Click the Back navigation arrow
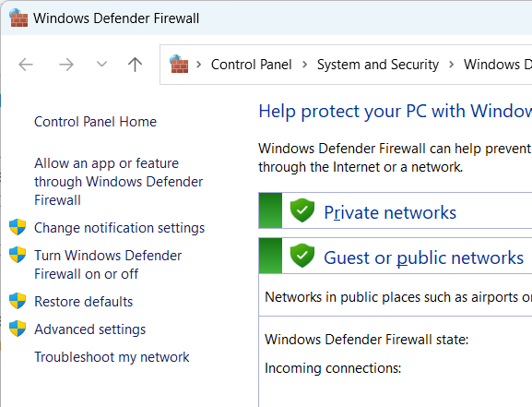This screenshot has height=407, width=532. coord(26,65)
